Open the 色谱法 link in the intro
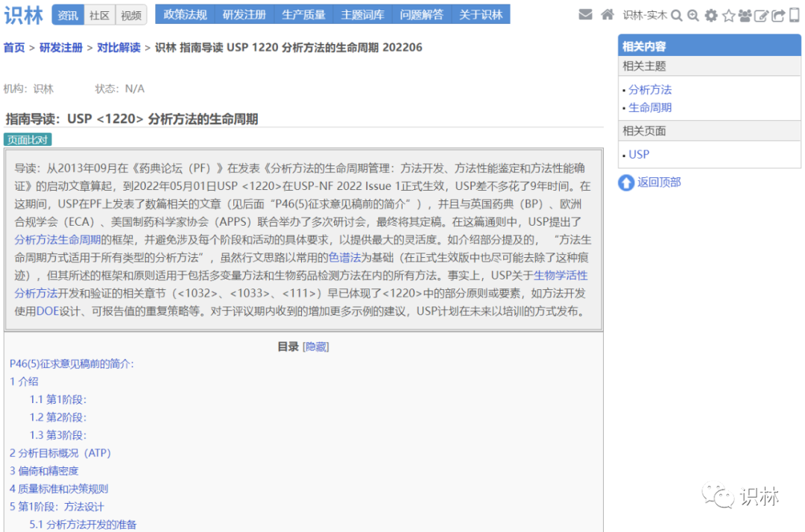Viewport: 805px width, 532px height. (344, 258)
